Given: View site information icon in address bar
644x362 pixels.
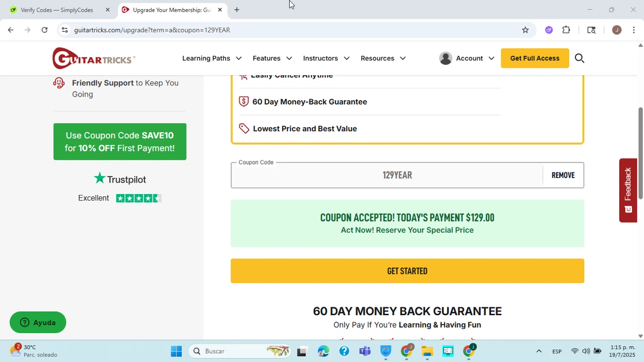Looking at the screenshot, I should pos(65,30).
